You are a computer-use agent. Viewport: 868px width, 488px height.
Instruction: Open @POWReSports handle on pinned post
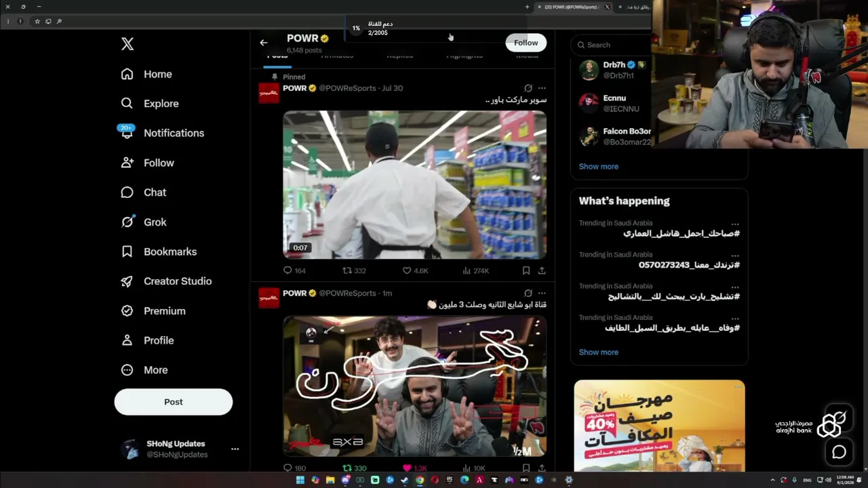347,88
